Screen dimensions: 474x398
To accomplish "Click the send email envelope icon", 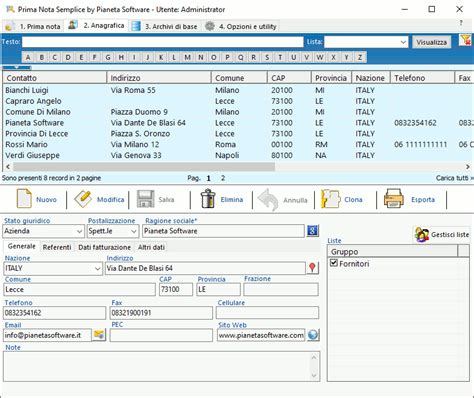I will (99, 335).
